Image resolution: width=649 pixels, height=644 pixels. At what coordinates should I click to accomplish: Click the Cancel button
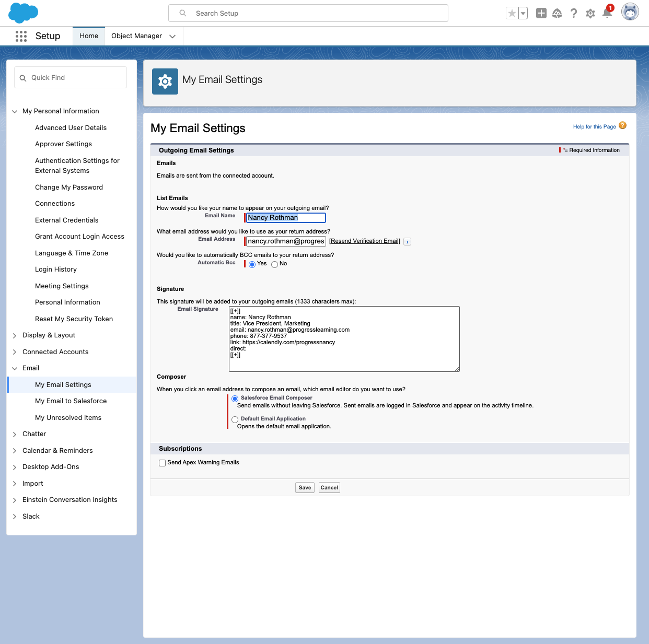tap(329, 488)
